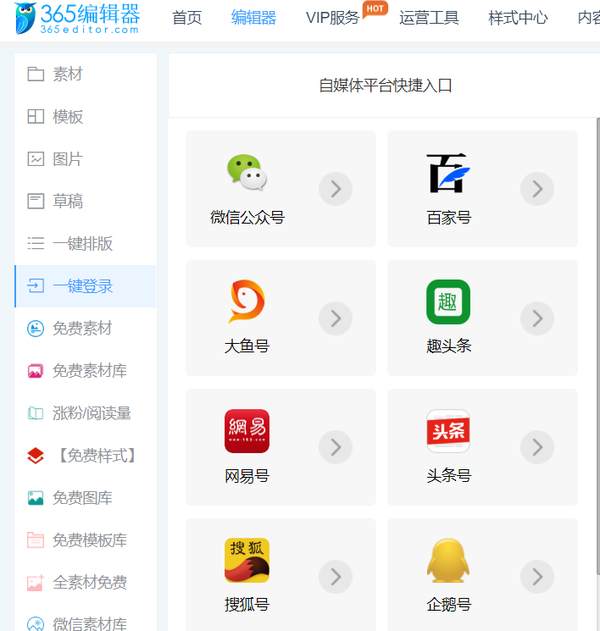600x631 pixels.
Task: Click the 全素材免费 sidebar text
Action: click(90, 583)
